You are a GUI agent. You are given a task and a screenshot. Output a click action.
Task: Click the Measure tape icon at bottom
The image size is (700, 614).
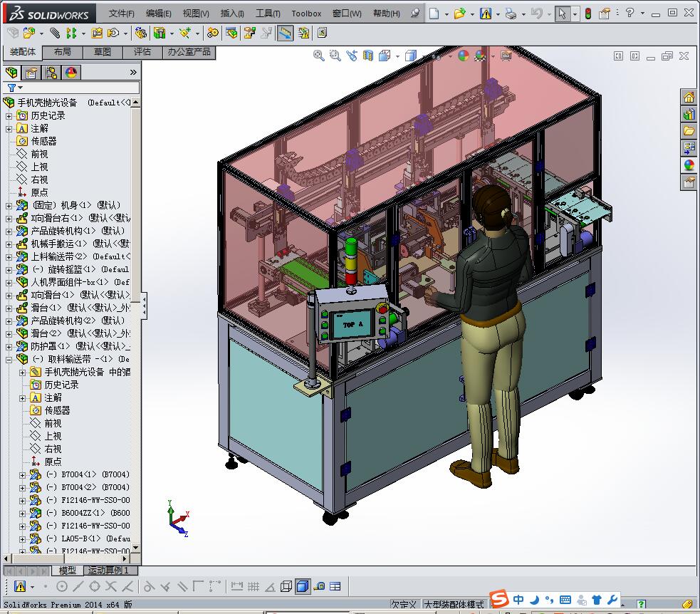[319, 586]
